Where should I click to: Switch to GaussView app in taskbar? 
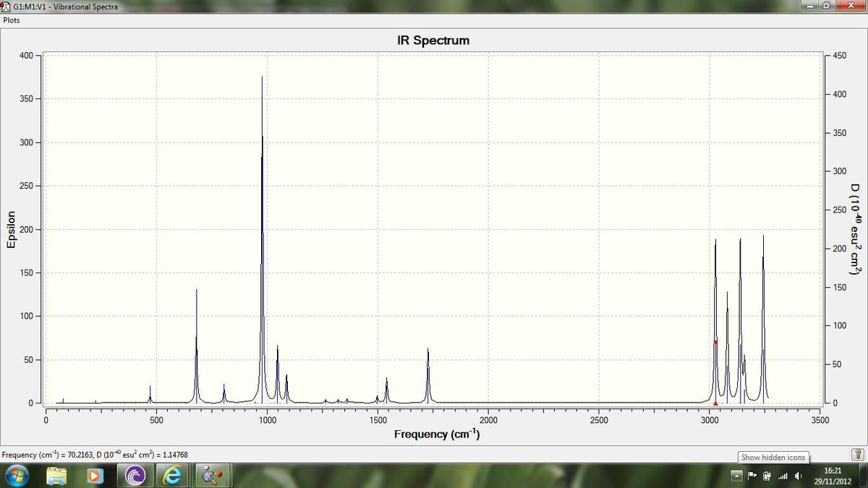click(214, 476)
